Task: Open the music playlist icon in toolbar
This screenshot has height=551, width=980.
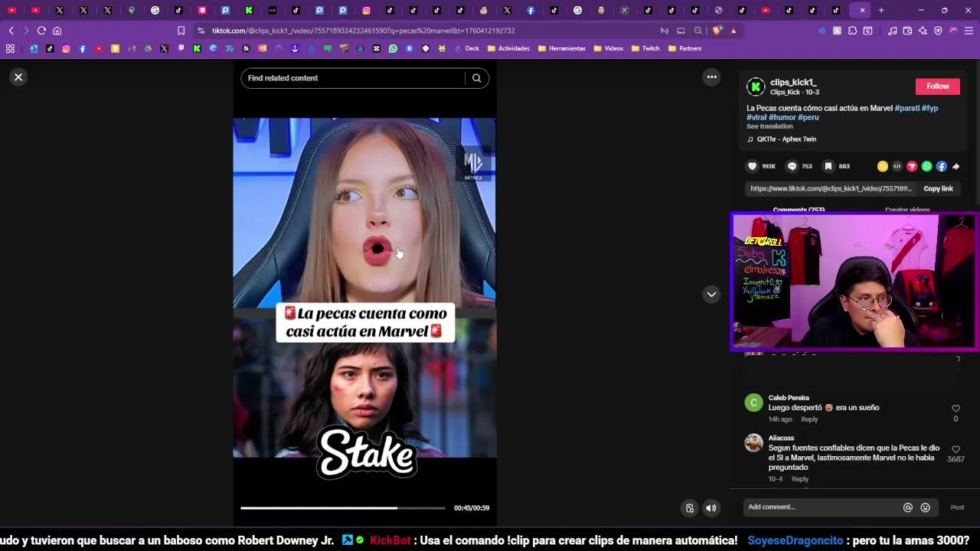Action: [x=892, y=31]
